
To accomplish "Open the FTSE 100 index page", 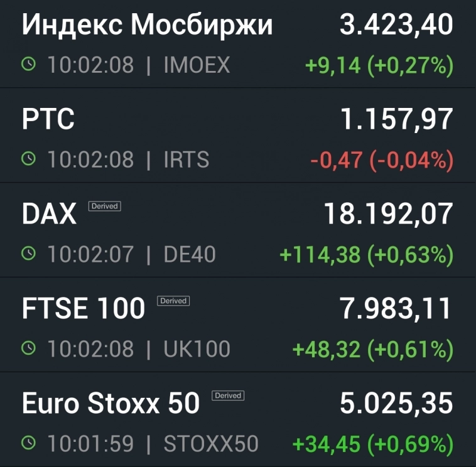I will click(x=84, y=309).
